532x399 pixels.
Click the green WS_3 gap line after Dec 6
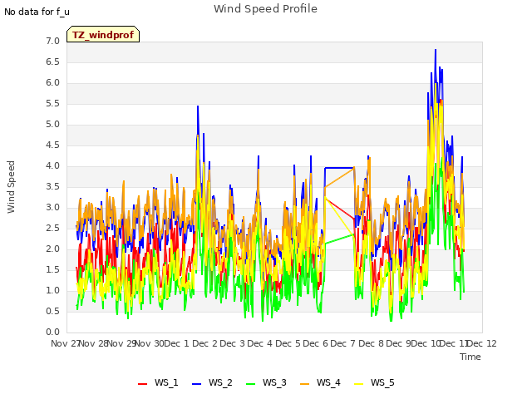click(x=339, y=239)
